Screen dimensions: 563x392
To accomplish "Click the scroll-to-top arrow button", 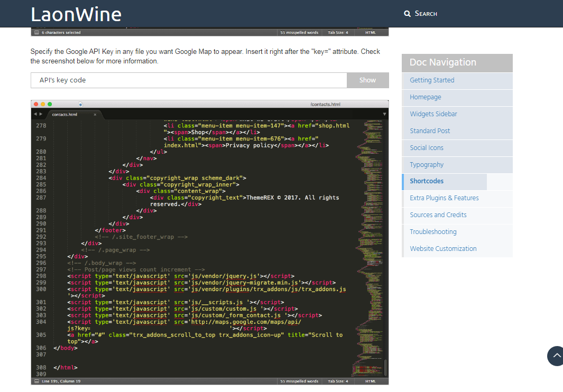I will pyautogui.click(x=556, y=356).
